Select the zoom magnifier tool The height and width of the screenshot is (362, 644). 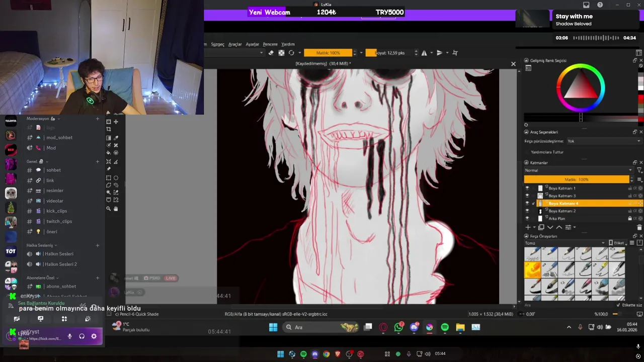coord(109,208)
